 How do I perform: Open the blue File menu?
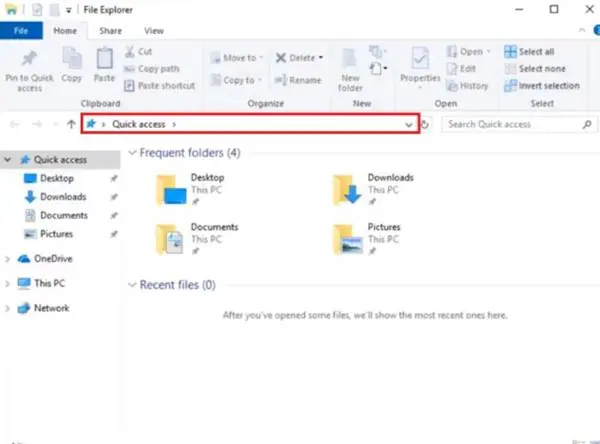(x=21, y=31)
